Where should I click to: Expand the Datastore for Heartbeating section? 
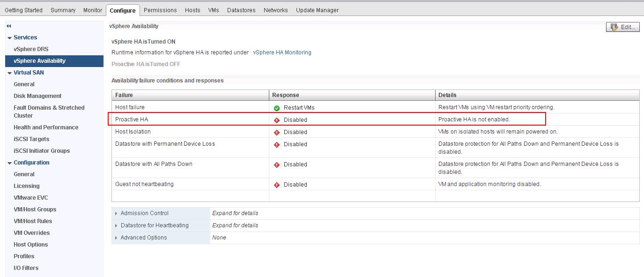click(116, 225)
